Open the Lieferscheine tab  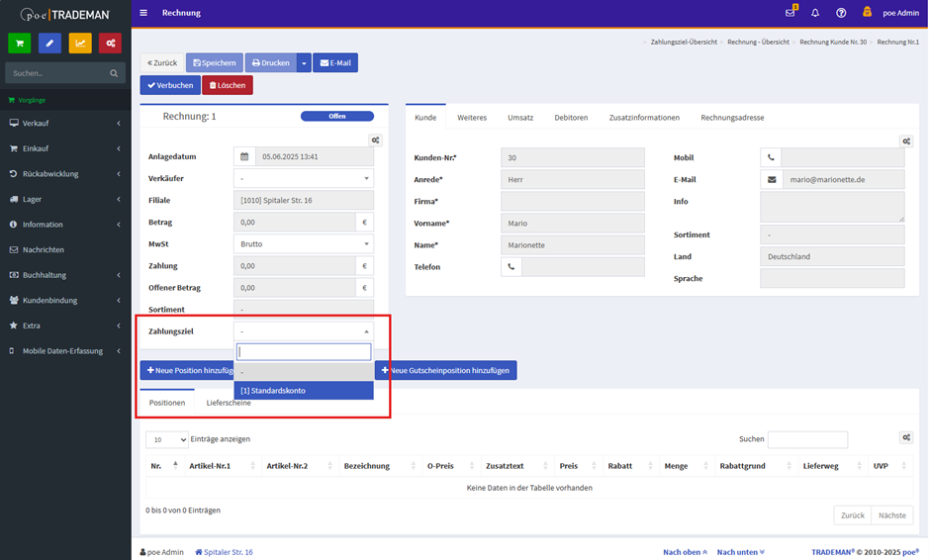point(229,403)
